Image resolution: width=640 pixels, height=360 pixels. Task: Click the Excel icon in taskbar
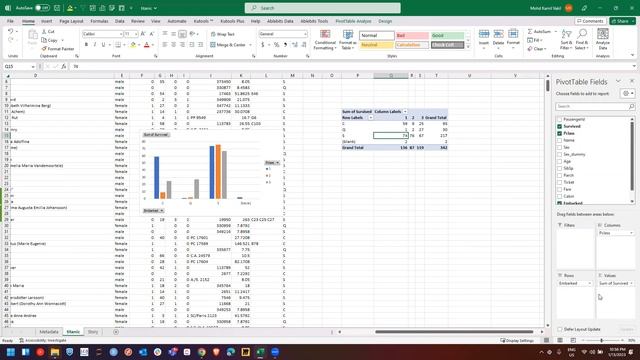tap(260, 352)
